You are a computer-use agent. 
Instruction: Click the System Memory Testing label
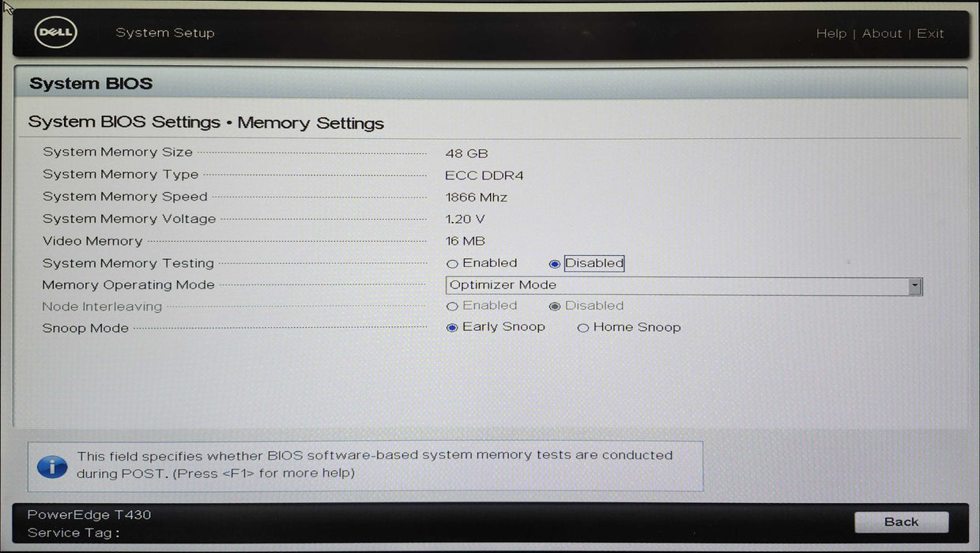(128, 263)
